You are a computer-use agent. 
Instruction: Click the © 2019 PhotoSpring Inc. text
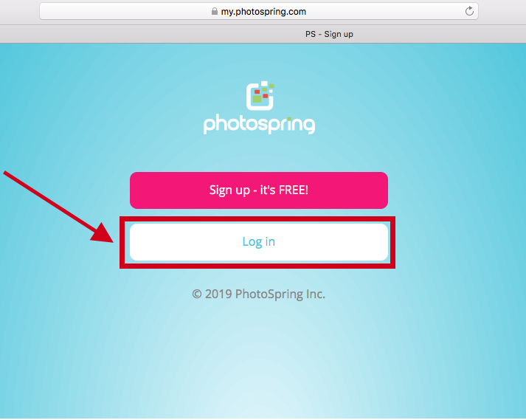pos(258,294)
